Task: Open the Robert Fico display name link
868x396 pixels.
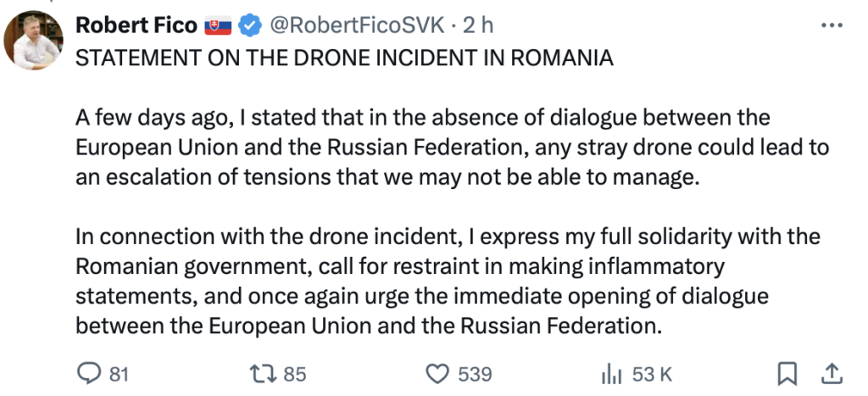Action: (x=136, y=25)
